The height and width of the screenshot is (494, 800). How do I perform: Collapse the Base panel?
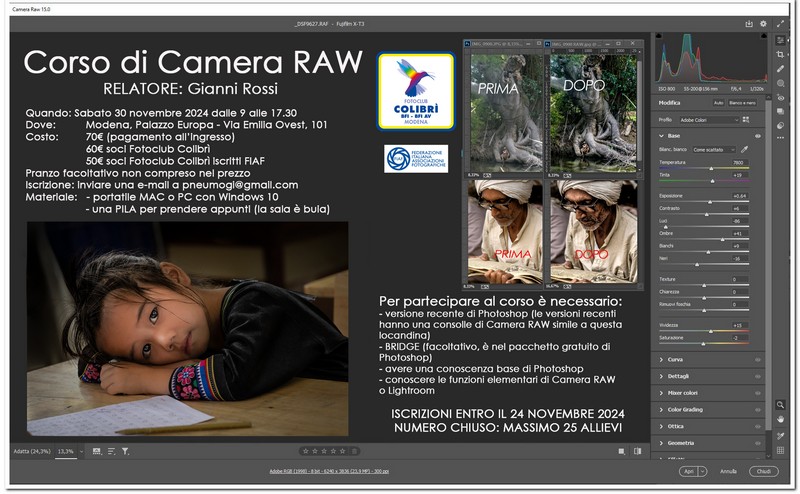click(661, 136)
